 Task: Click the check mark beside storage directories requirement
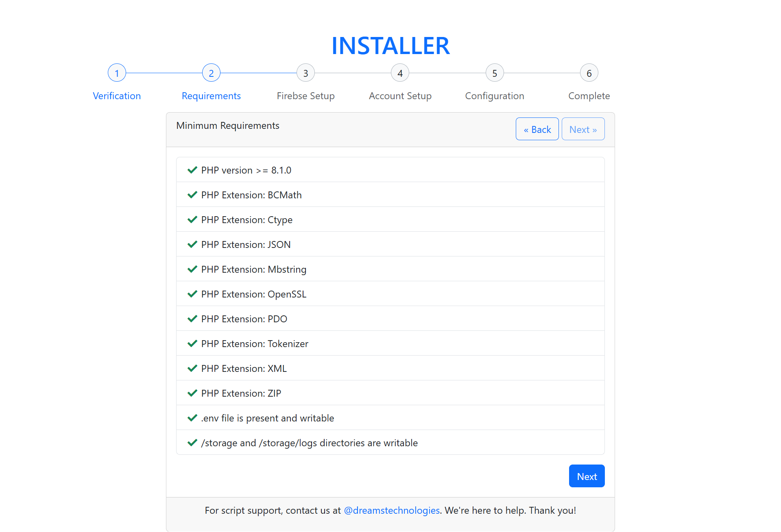(192, 443)
